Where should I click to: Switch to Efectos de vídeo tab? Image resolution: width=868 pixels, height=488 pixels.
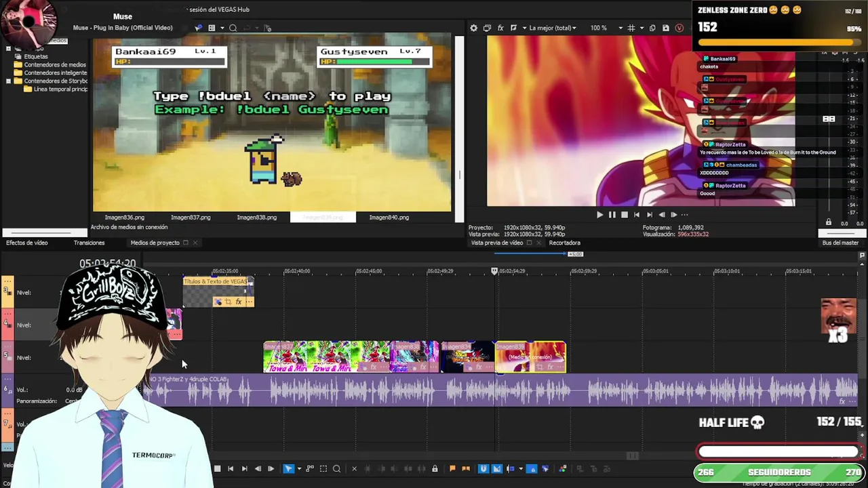27,243
